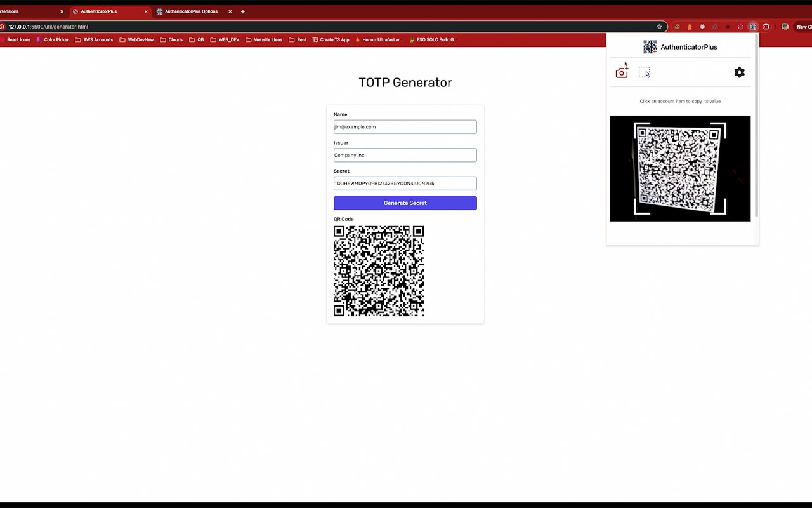This screenshot has height=508, width=812.
Task: Open AuthenticatorPlus settings via gear icon
Action: point(739,72)
